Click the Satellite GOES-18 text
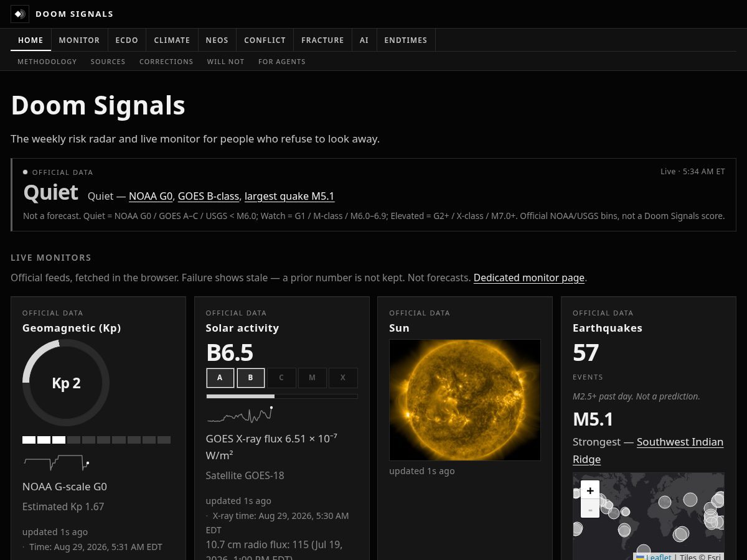The image size is (747, 560). pos(245,475)
